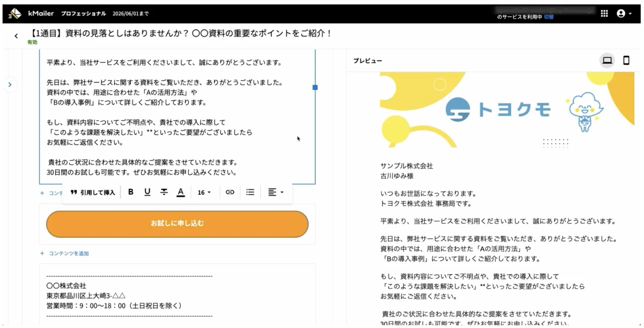644x328 pixels.
Task: Click the トヨクモ banner image in preview
Action: tap(507, 110)
